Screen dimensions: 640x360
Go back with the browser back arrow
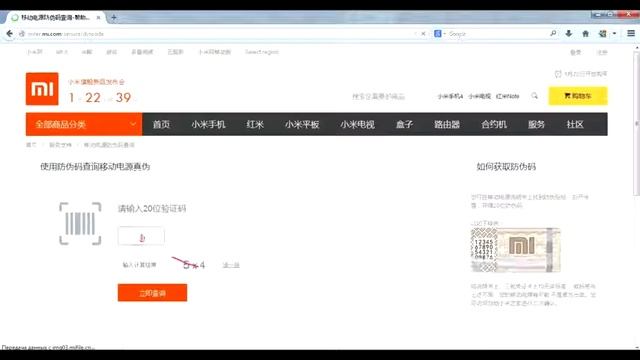coord(9,33)
